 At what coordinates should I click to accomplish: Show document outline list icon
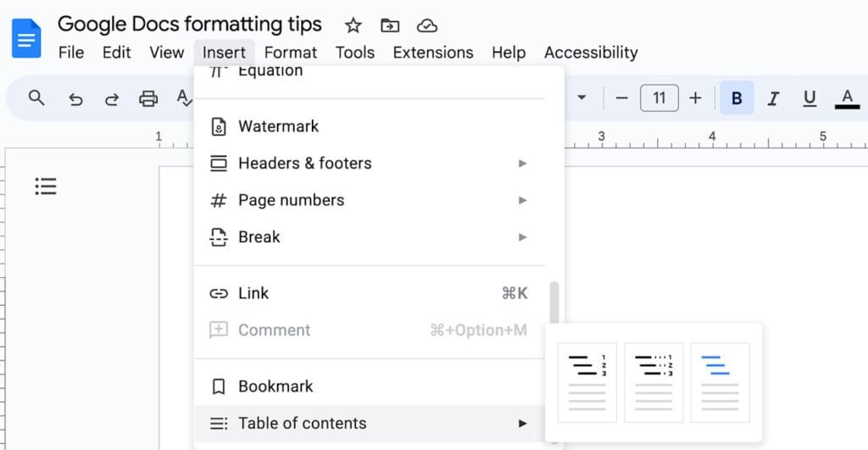tap(46, 186)
